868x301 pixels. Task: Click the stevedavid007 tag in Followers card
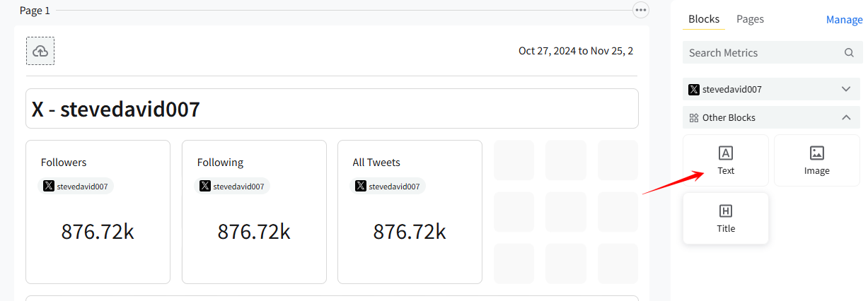point(76,187)
